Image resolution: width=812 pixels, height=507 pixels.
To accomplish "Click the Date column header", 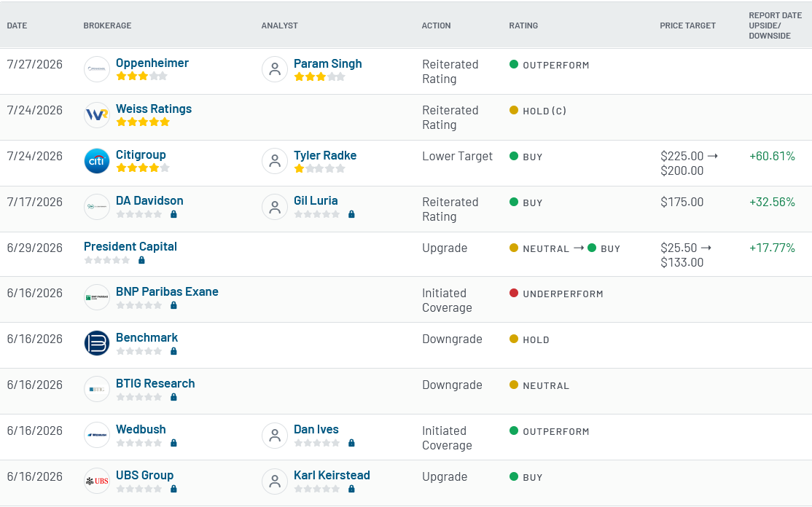I will [x=17, y=25].
